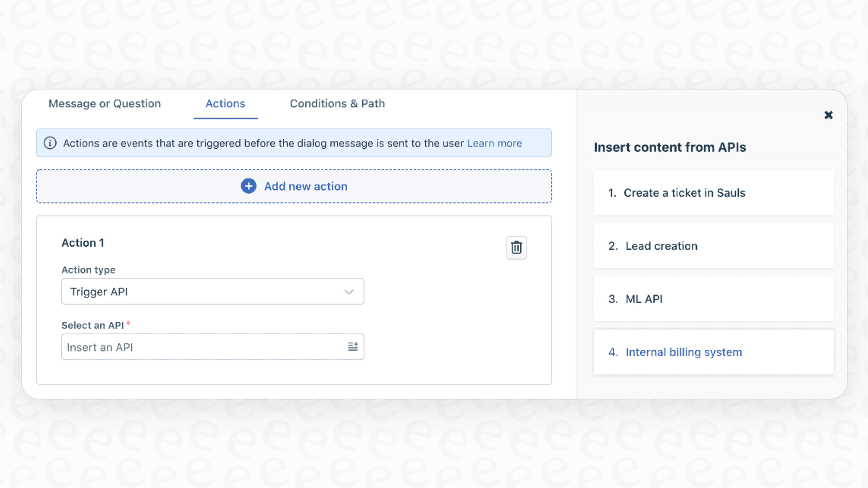Click the plus icon on Add new action
Screen dimensions: 868x488
coord(249,186)
